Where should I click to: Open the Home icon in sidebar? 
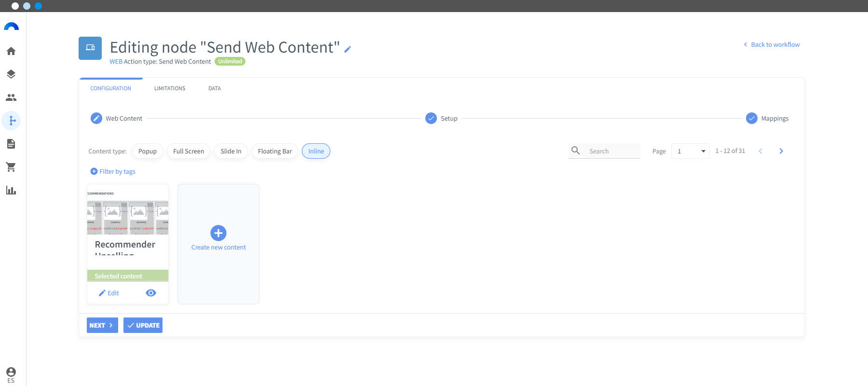11,51
